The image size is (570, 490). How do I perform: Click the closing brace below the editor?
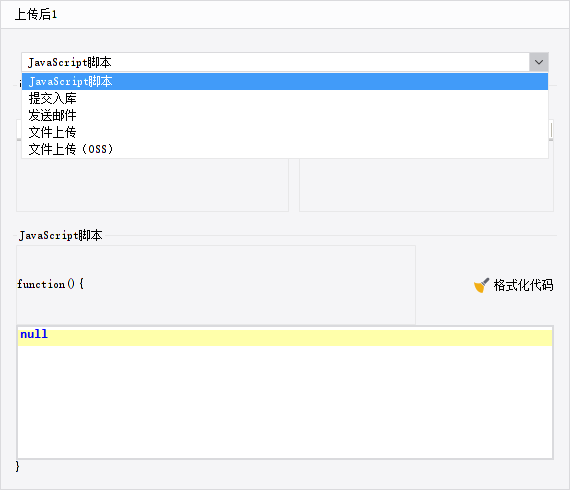tap(17, 466)
